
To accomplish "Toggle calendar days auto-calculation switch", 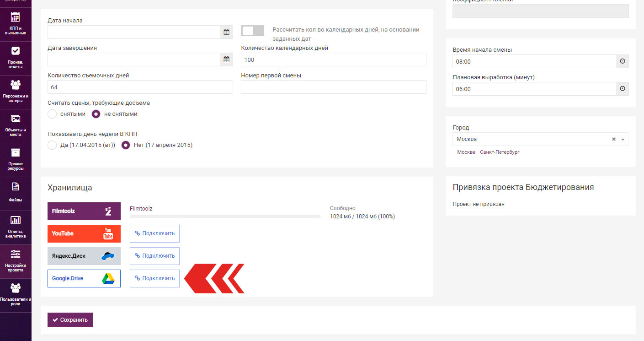I will (x=252, y=31).
